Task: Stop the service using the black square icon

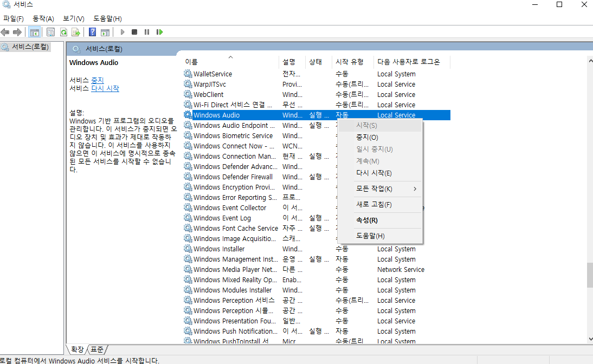Action: 134,31
